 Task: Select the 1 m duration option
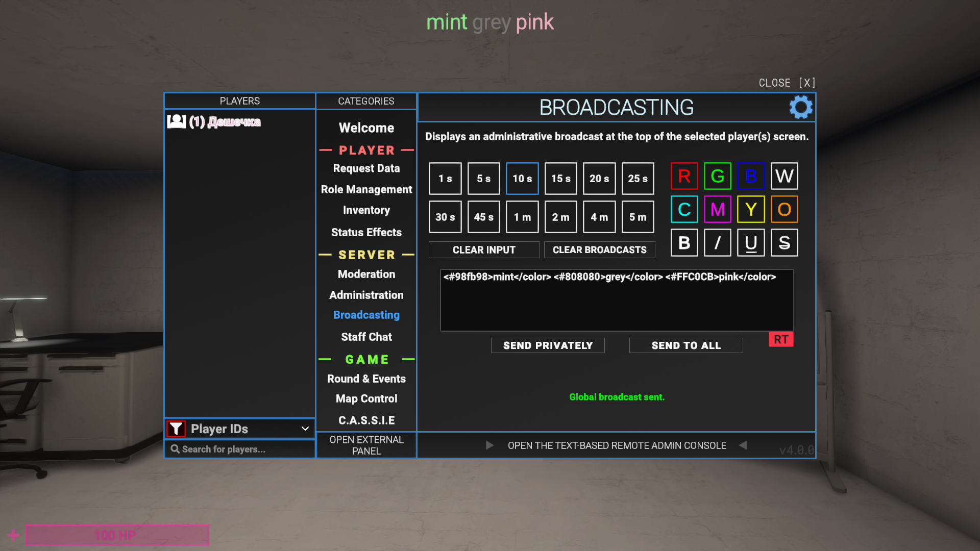pyautogui.click(x=522, y=217)
